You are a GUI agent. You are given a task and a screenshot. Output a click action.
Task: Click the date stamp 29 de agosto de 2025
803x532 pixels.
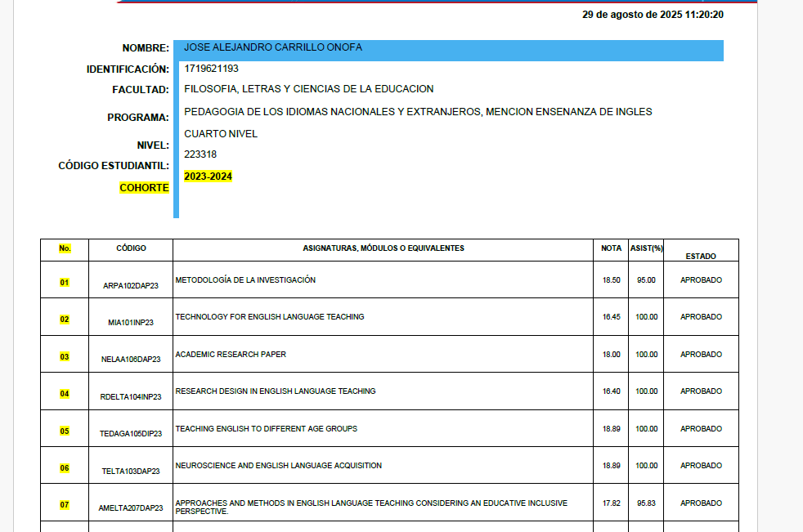pyautogui.click(x=653, y=15)
